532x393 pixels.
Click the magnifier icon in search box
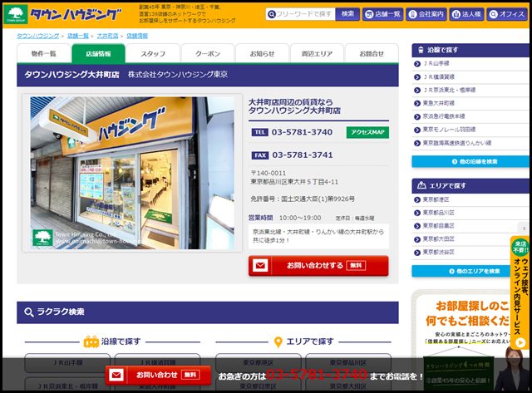point(272,14)
